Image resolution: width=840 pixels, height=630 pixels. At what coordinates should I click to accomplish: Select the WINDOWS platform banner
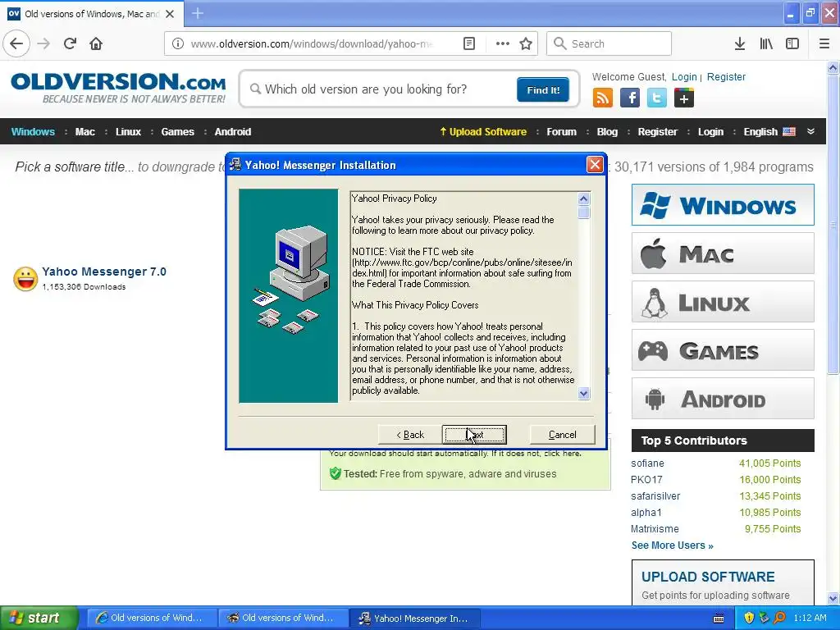click(723, 204)
